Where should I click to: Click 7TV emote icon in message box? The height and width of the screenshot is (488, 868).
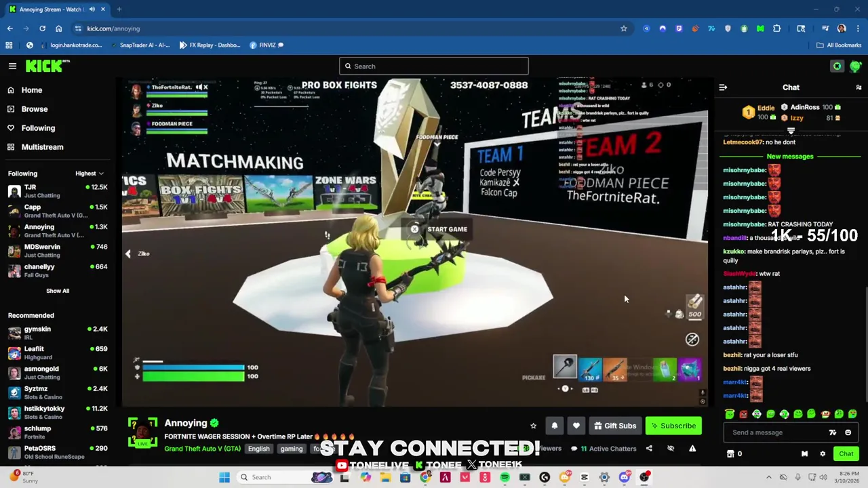click(x=833, y=432)
